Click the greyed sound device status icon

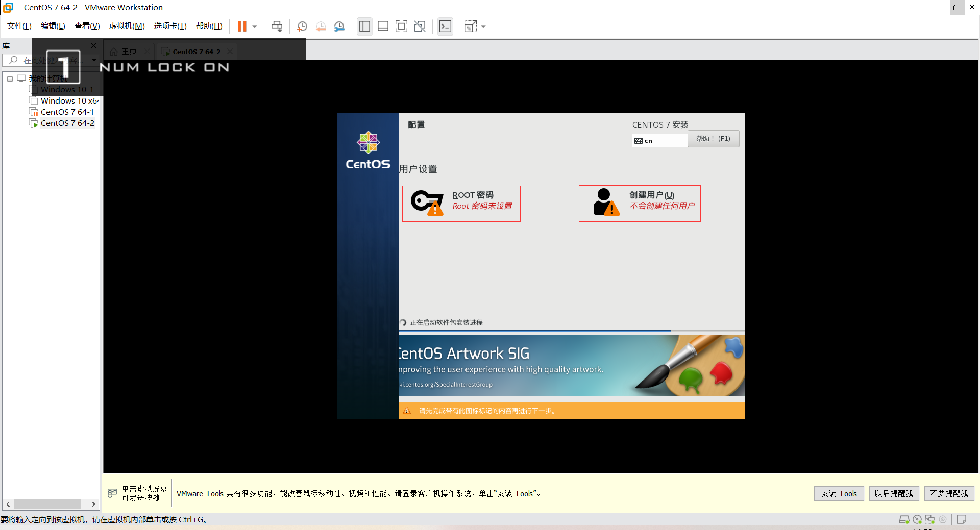[943, 520]
